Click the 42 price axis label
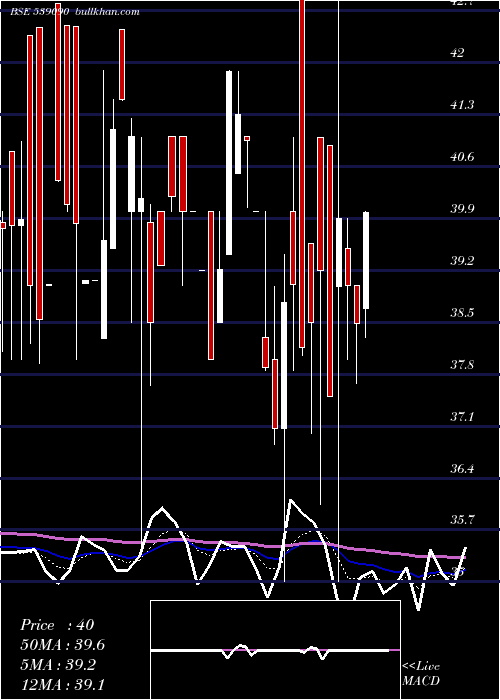The height and width of the screenshot is (700, 500). point(458,53)
